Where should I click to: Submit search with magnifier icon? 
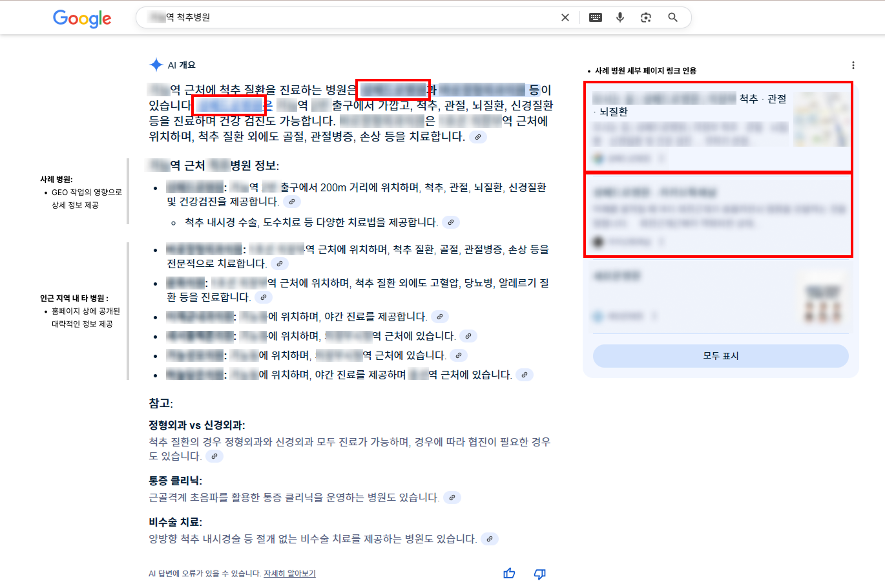[672, 17]
